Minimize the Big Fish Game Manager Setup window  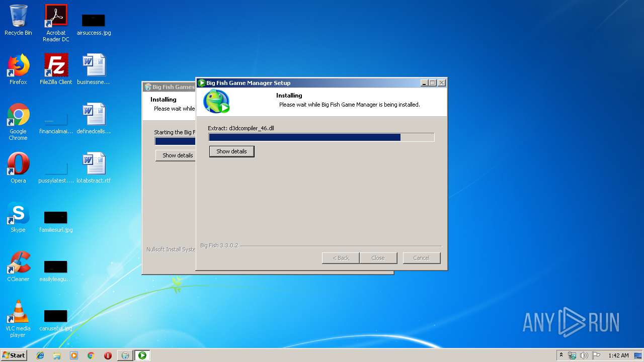tap(424, 83)
